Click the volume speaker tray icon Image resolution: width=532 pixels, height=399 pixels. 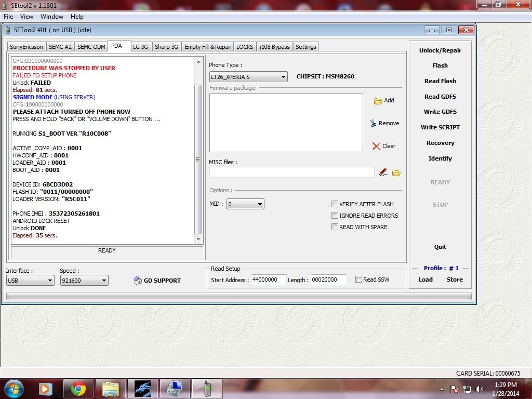[480, 389]
